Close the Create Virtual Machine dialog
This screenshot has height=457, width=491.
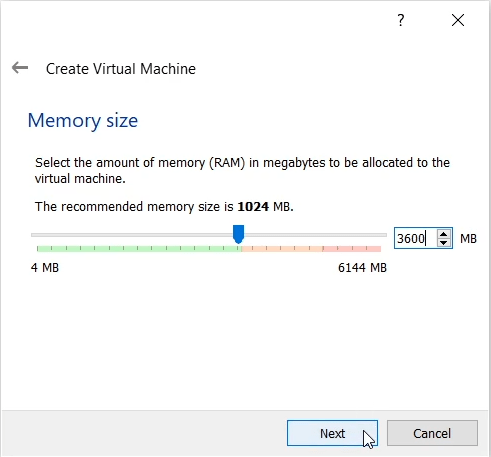(x=458, y=20)
